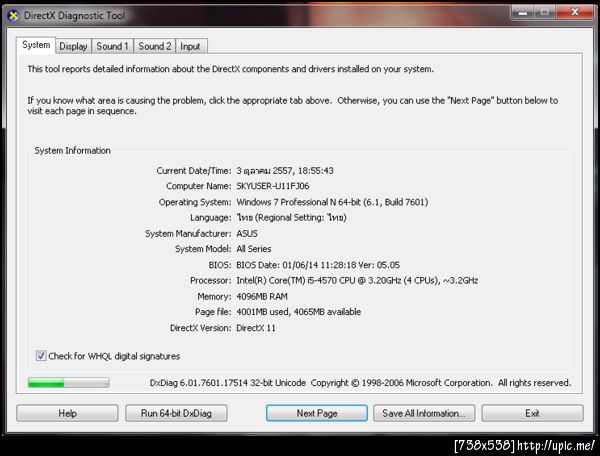Click Run 64-bit DxDiag button
This screenshot has width=600, height=456.
click(x=176, y=413)
